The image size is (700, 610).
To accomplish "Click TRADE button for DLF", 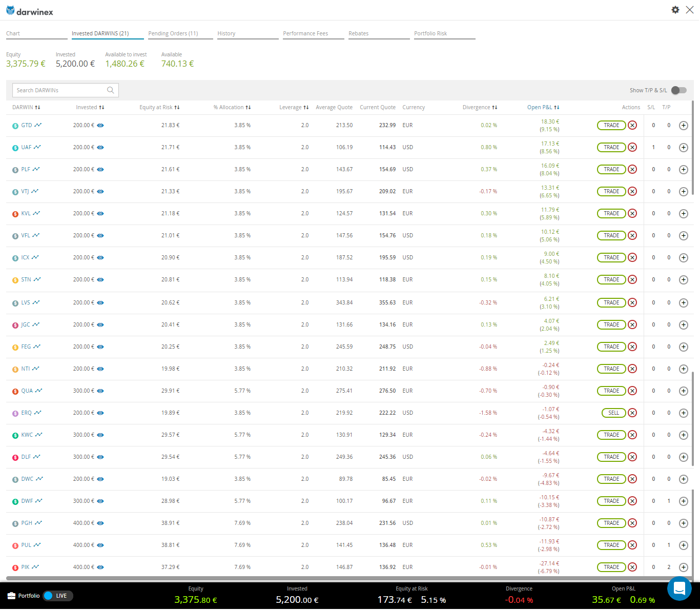I will 611,457.
